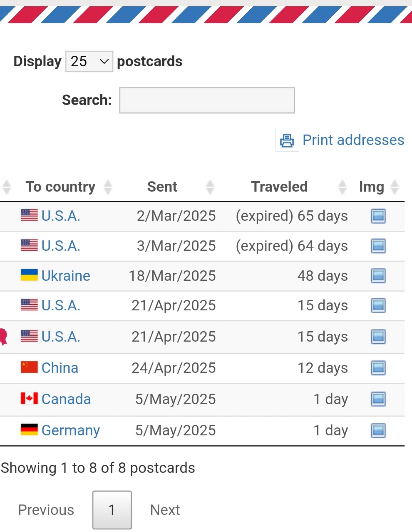412x532 pixels.
Task: Open the Print addresses link
Action: coord(353,140)
